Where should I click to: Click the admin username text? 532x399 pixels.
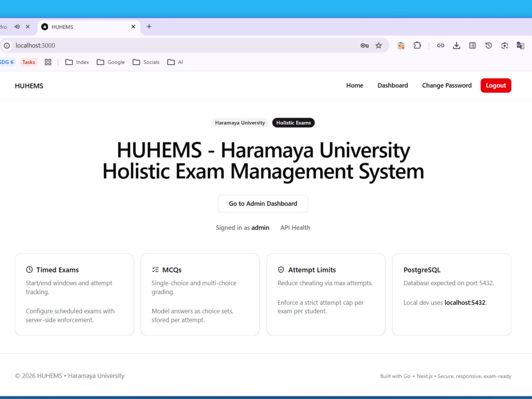pyautogui.click(x=260, y=228)
